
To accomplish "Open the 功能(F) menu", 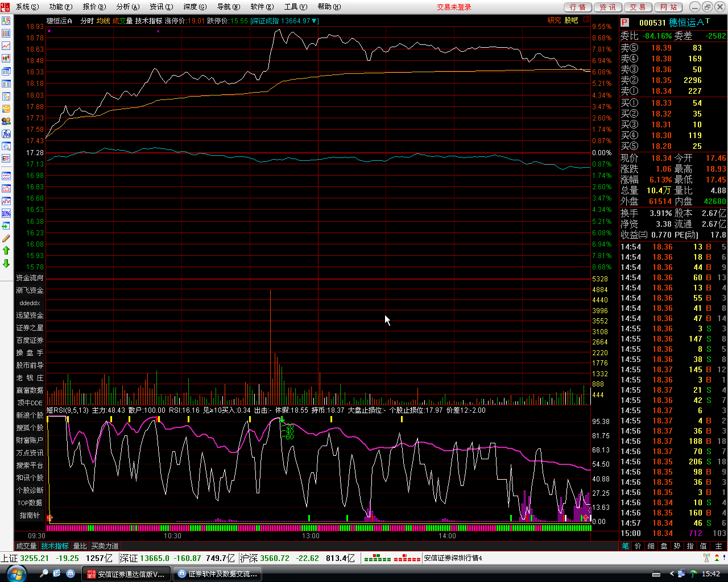I will (x=60, y=7).
